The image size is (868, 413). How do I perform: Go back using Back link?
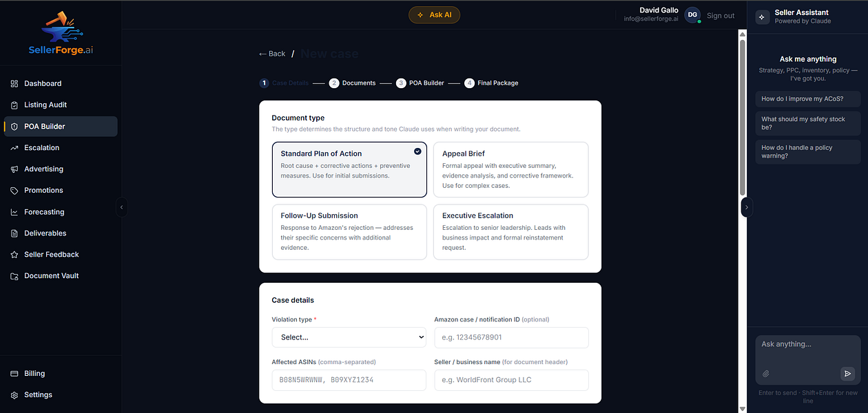(272, 54)
